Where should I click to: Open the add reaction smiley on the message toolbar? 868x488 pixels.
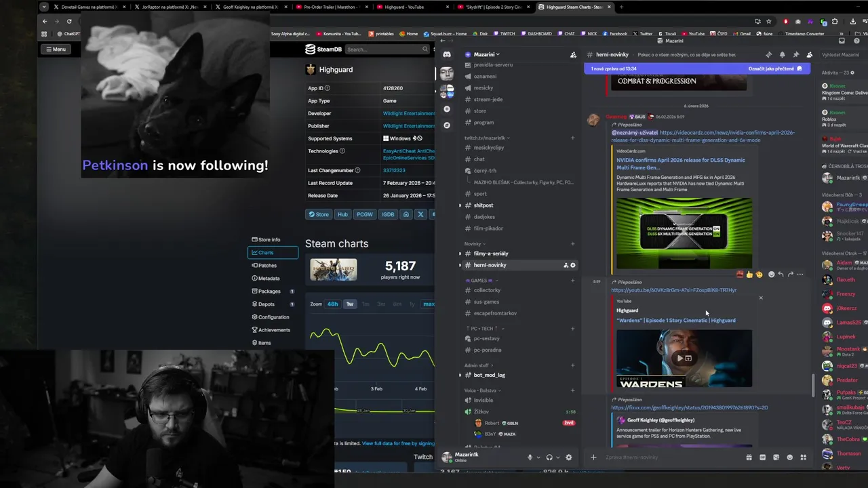(771, 274)
